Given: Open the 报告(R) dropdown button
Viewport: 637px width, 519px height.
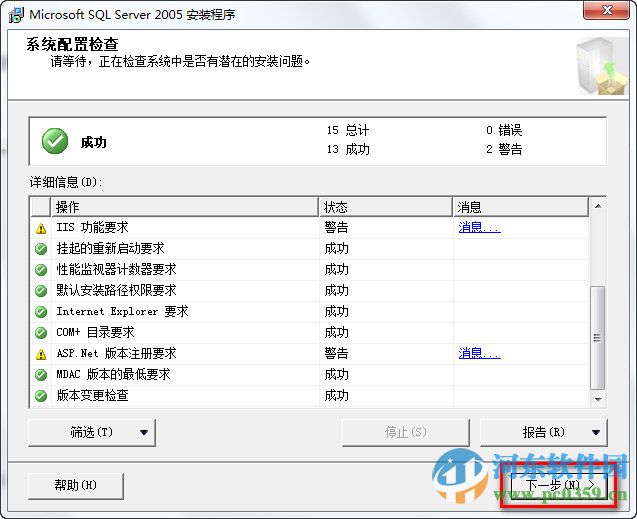Looking at the screenshot, I should (x=544, y=432).
